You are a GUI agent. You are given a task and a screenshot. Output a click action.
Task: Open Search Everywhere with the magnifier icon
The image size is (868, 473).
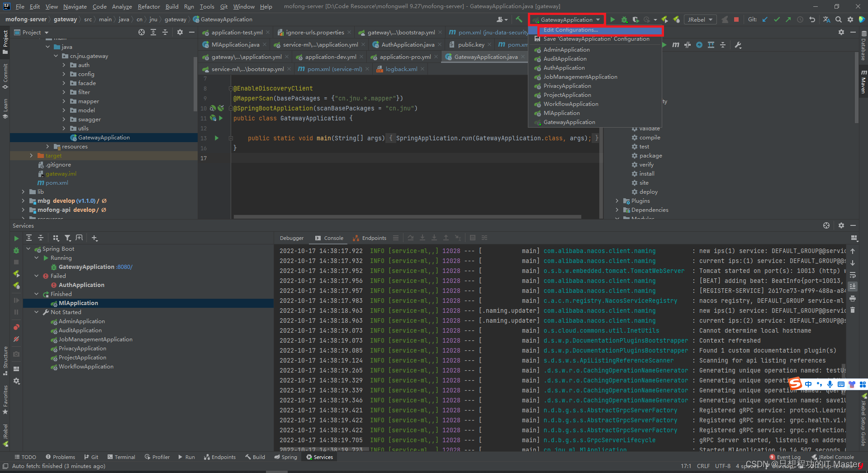(838, 19)
